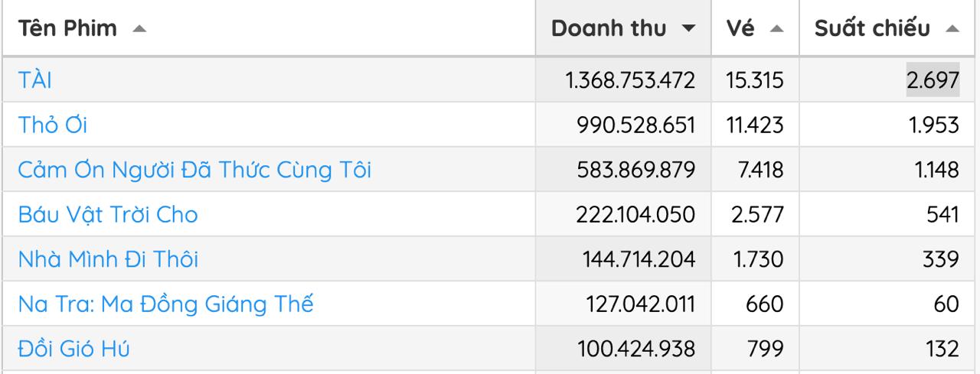
Task: Click the descending arrow next to Doanh thu
Action: click(x=688, y=30)
